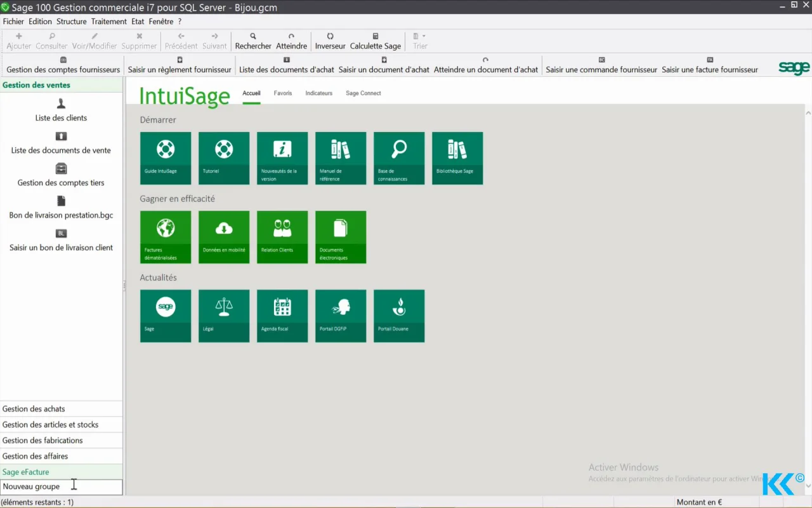Open the Fenêtre menu
Viewport: 812px width, 508px height.
coord(161,22)
